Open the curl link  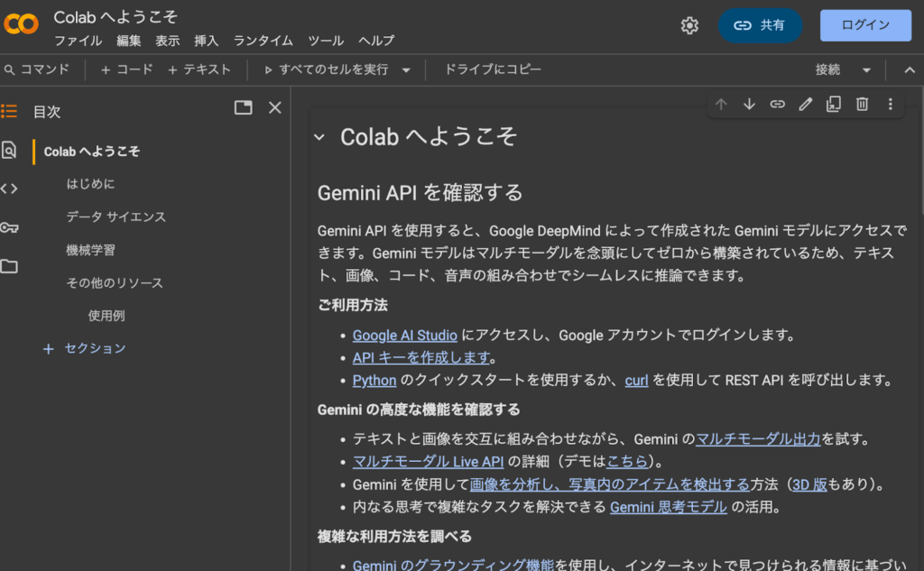(x=636, y=381)
